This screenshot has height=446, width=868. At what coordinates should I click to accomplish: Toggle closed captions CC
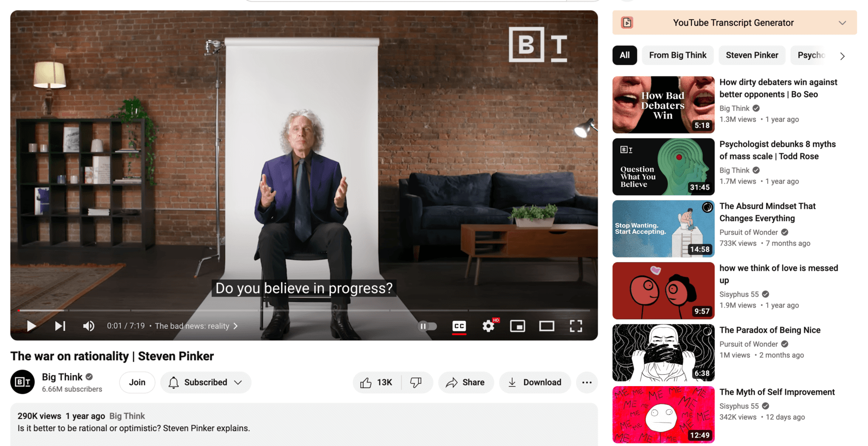click(459, 326)
